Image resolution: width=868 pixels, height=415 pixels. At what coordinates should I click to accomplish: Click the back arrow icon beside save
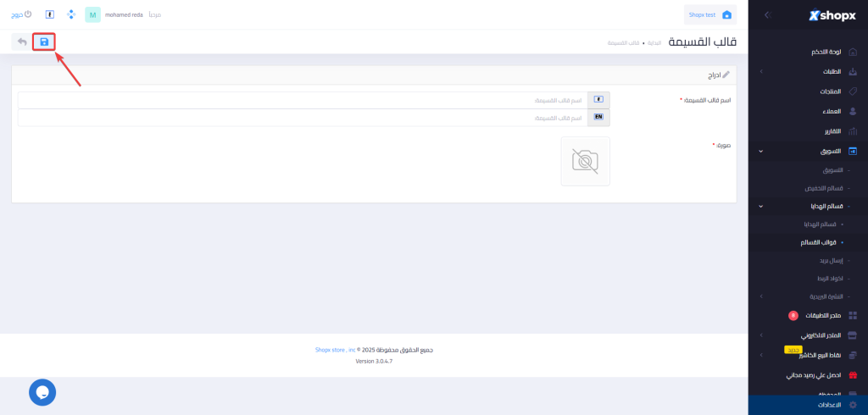coord(22,41)
